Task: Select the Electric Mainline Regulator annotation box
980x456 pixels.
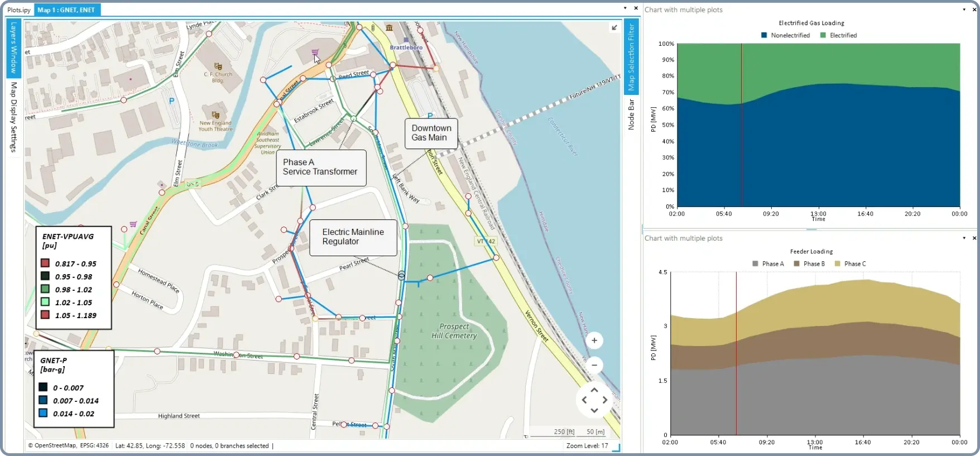Action: [x=353, y=237]
